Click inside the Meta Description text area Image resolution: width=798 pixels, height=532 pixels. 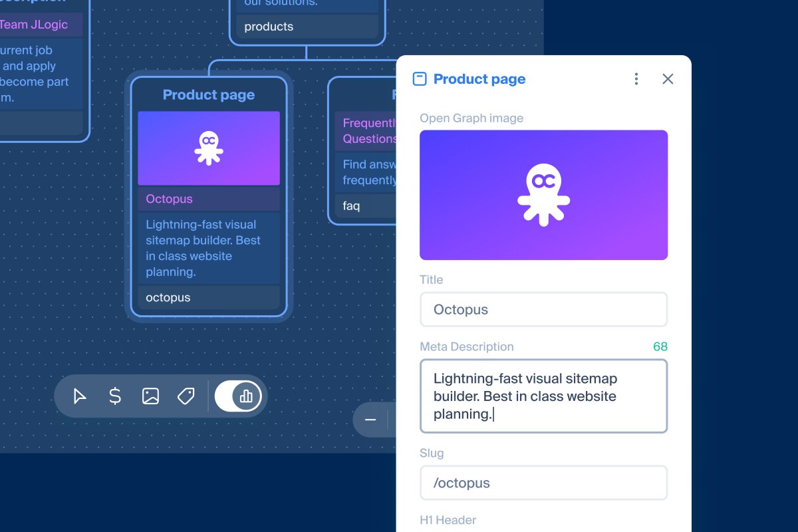[543, 394]
